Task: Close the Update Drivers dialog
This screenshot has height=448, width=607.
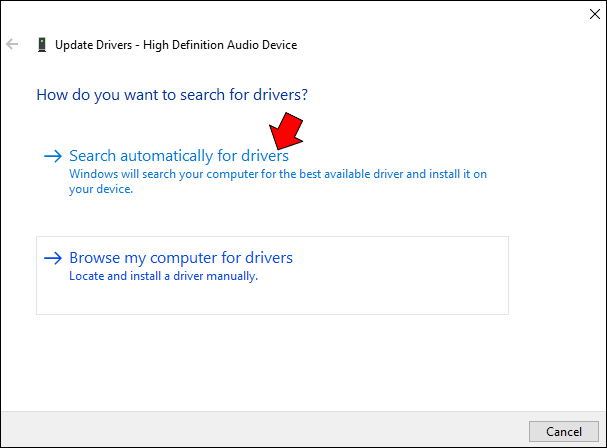Action: [595, 14]
